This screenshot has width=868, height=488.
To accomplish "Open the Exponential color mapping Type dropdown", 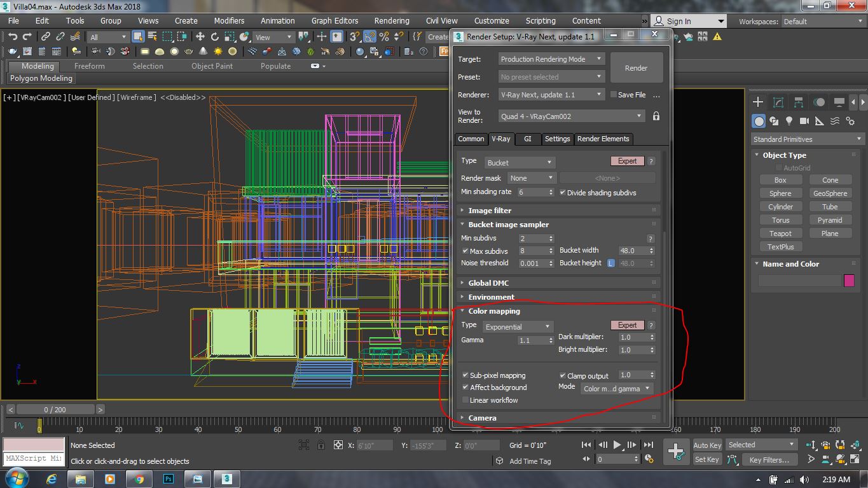I will pyautogui.click(x=518, y=326).
